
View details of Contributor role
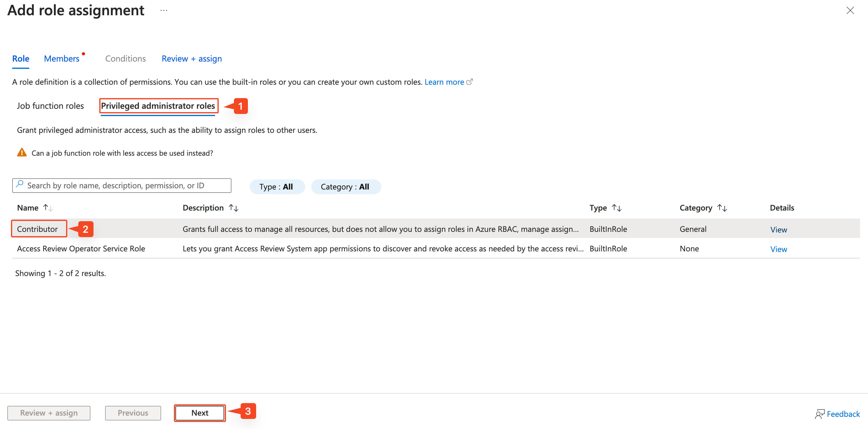778,229
